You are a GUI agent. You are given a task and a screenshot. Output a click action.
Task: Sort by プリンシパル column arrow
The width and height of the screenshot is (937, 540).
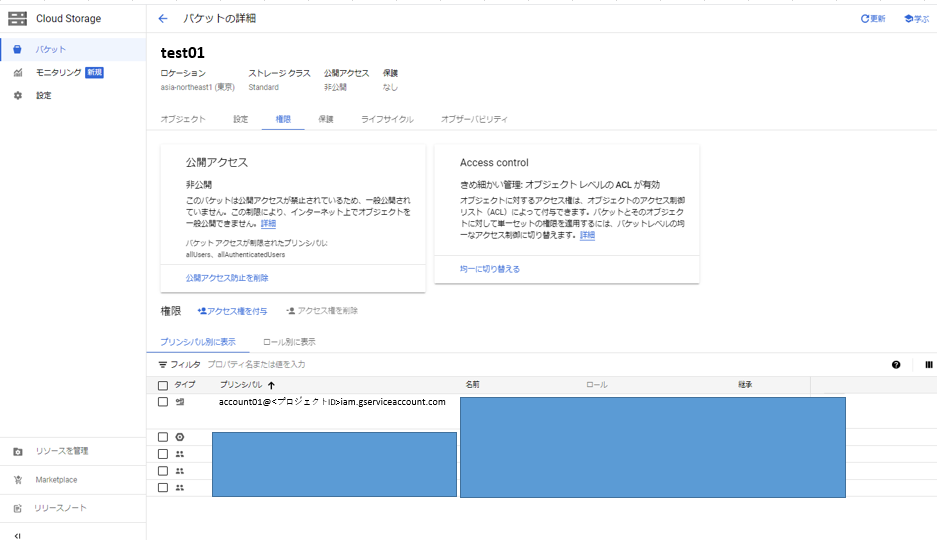(271, 385)
